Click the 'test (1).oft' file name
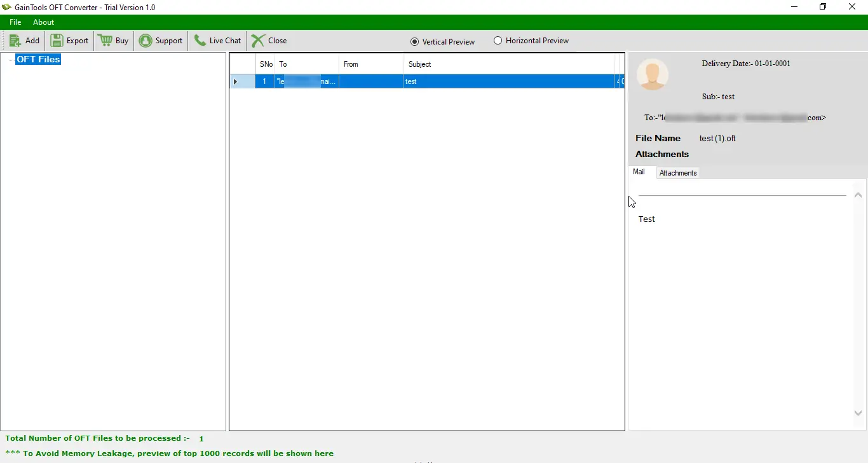This screenshot has width=868, height=463. click(x=717, y=139)
